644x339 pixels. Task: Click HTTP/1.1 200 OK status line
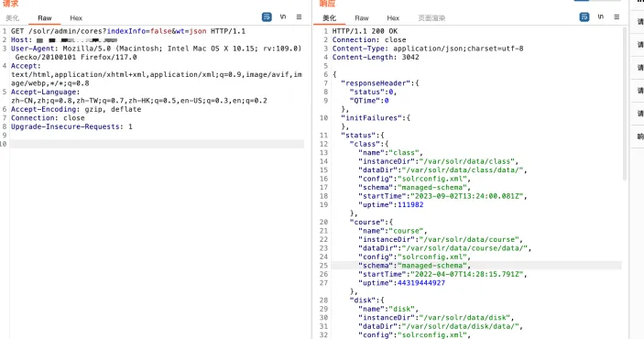(365, 31)
